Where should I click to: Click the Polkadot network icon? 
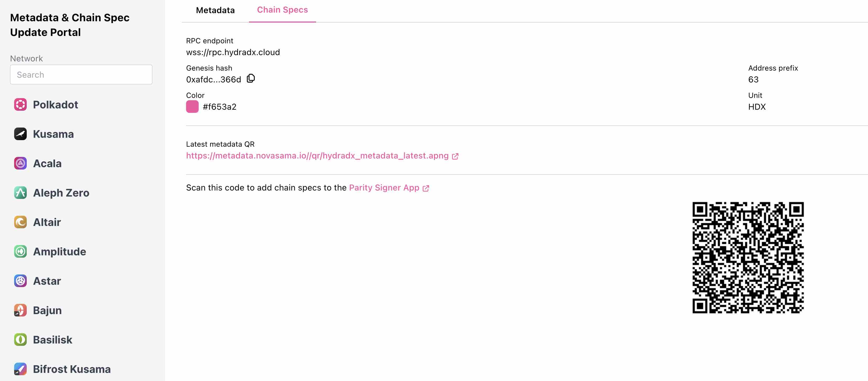pos(20,105)
